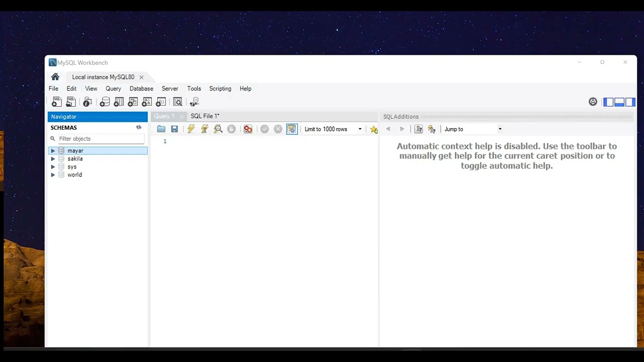Toggle the auto-commit mode button
Viewport: 644px width, 362px height.
(x=292, y=129)
